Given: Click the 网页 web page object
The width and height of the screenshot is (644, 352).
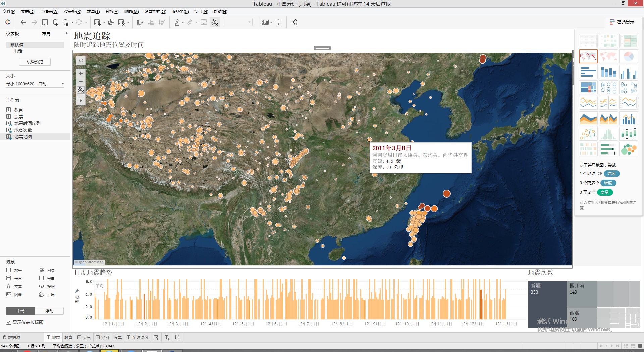Looking at the screenshot, I should tap(47, 270).
